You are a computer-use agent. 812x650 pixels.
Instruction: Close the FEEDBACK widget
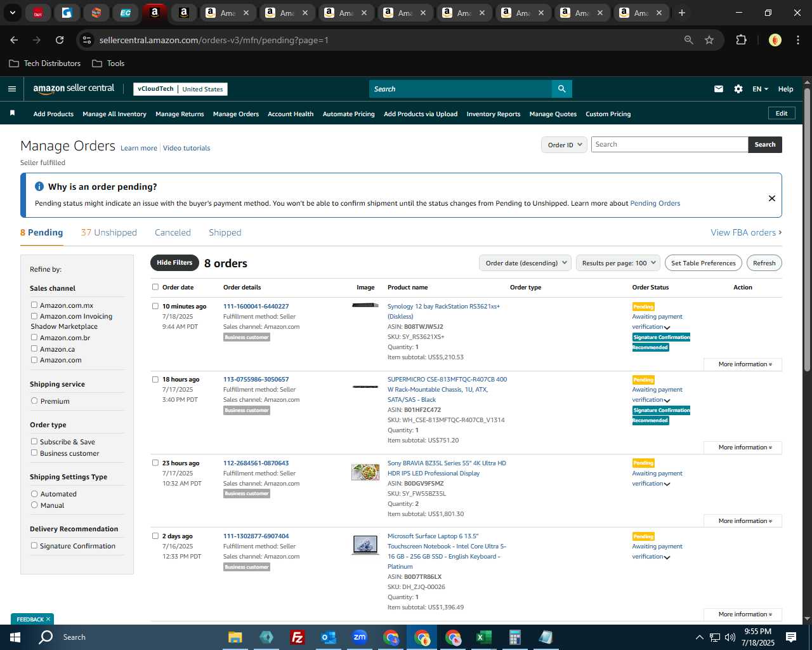48,619
